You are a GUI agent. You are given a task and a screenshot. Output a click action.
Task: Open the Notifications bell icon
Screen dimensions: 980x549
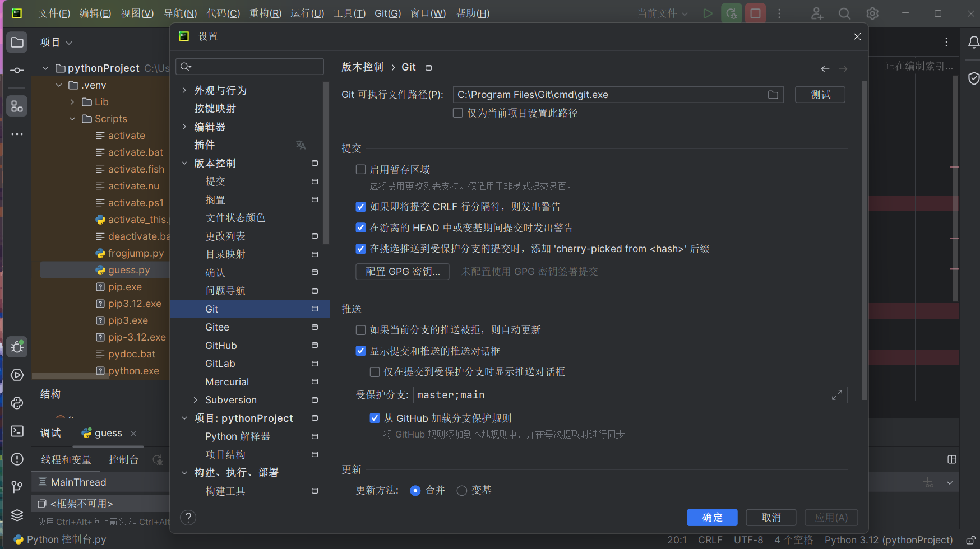(974, 43)
